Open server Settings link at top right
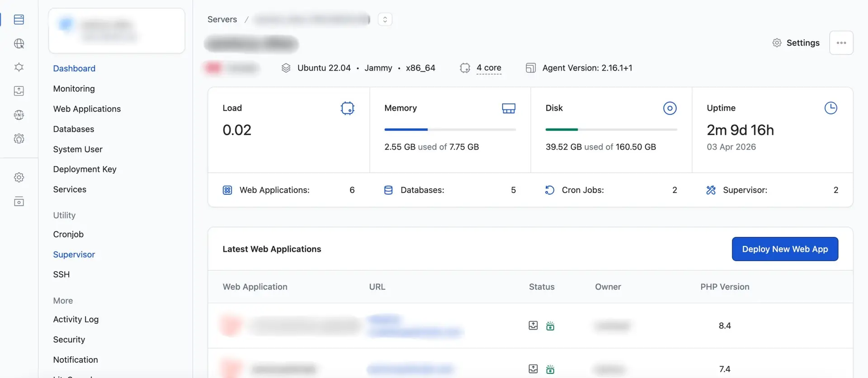Image resolution: width=868 pixels, height=378 pixels. point(796,43)
